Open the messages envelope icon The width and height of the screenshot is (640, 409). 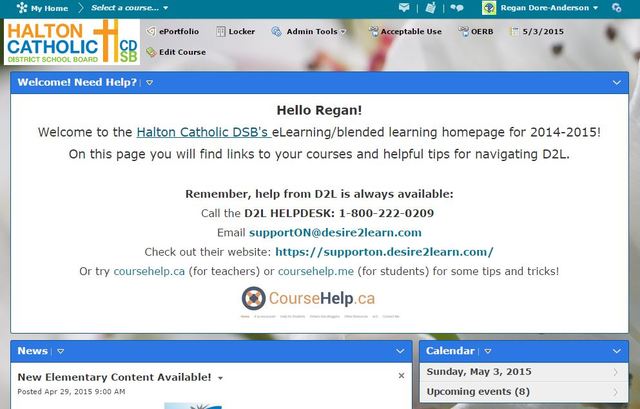(x=404, y=7)
